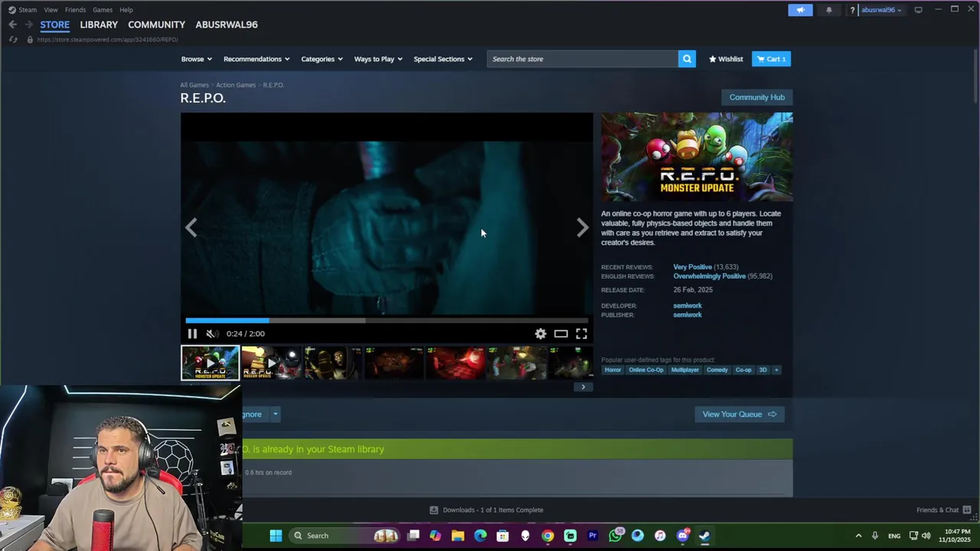Screen dimensions: 980x551
Task: Open the Games menu
Action: coord(103,10)
